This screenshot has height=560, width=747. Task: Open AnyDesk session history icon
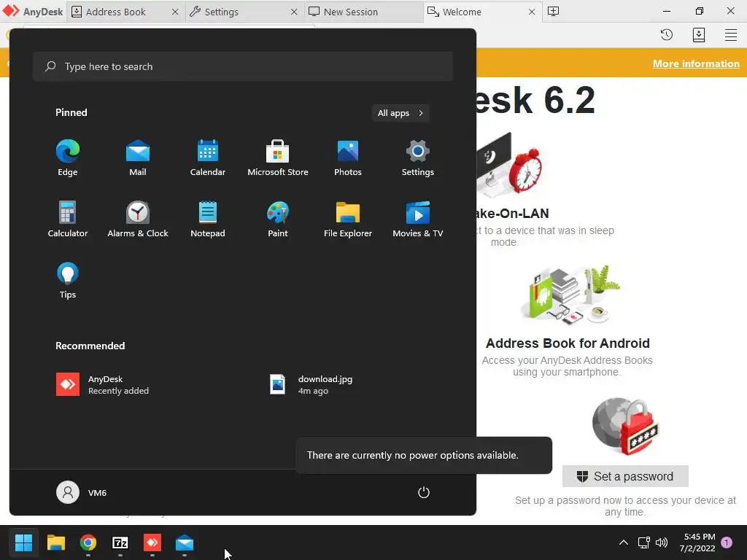click(x=667, y=35)
